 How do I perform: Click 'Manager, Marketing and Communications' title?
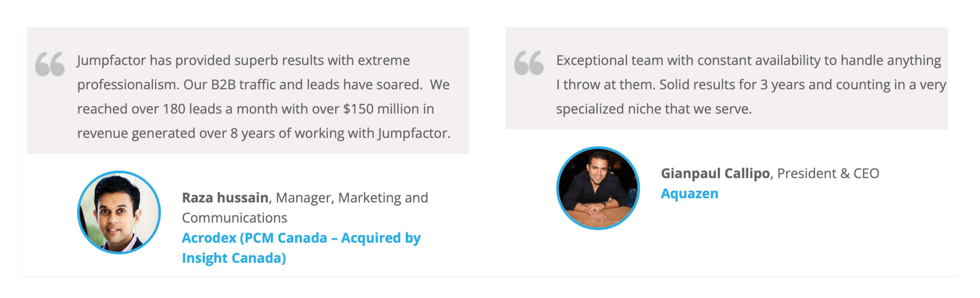(305, 208)
